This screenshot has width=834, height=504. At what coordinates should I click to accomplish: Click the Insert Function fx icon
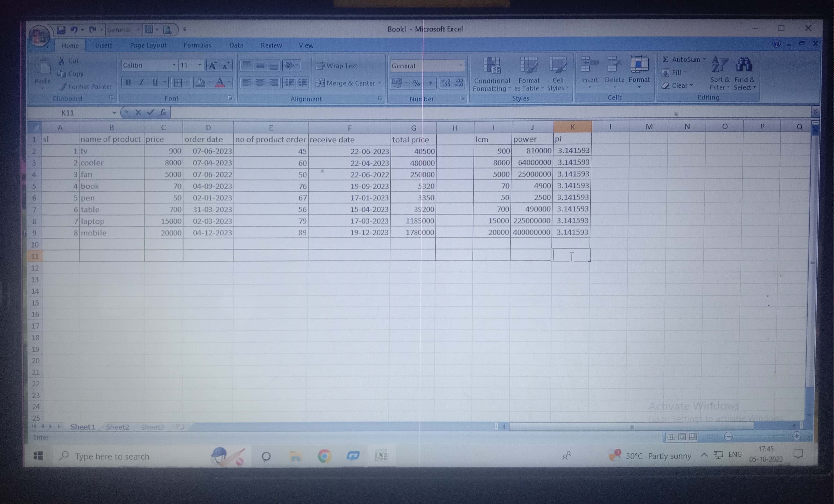(x=163, y=112)
